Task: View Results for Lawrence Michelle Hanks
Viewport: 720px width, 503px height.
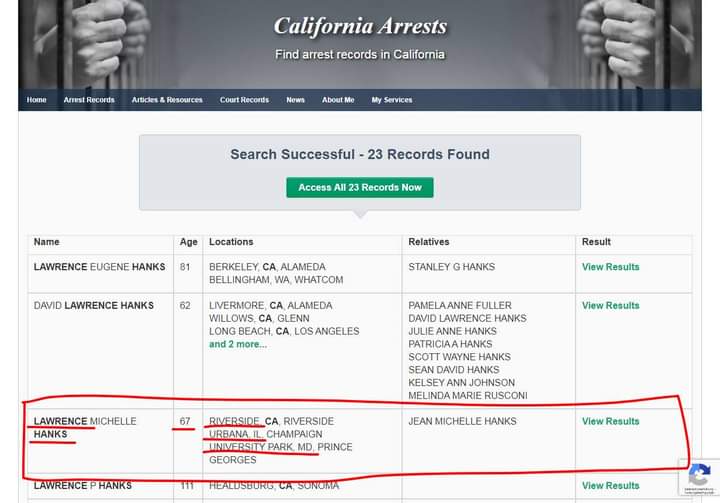Action: pos(610,422)
